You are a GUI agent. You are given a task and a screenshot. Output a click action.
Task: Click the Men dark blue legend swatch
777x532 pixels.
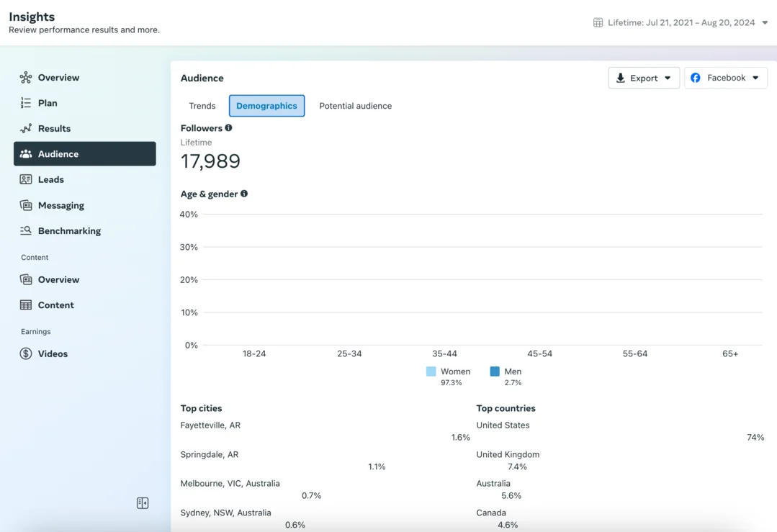tap(495, 371)
